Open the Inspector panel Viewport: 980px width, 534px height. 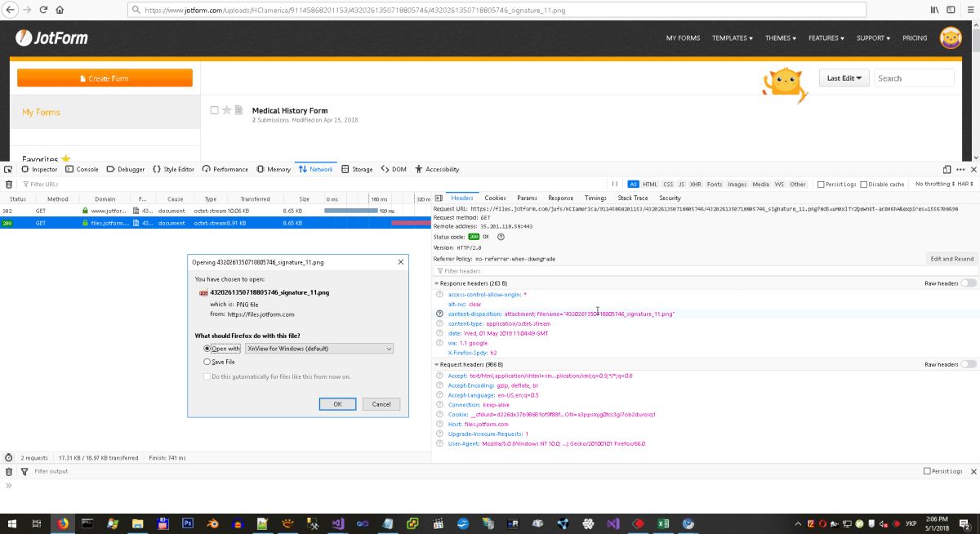38,169
